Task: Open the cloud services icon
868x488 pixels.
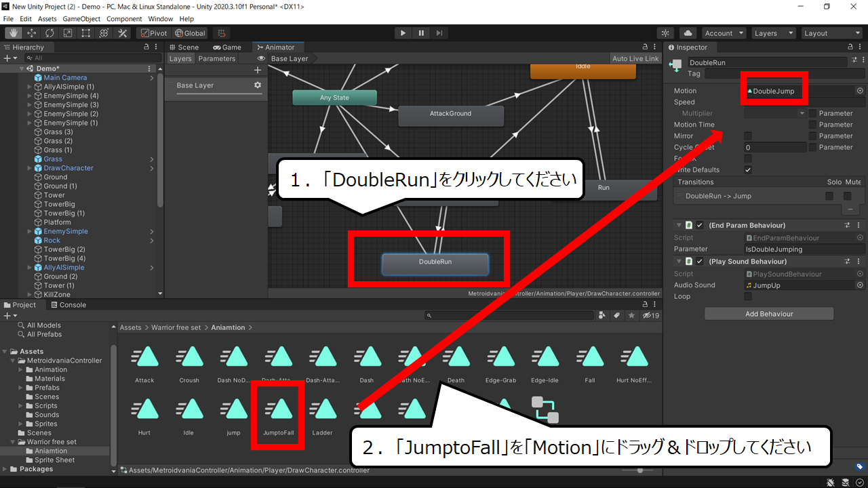Action: (688, 33)
